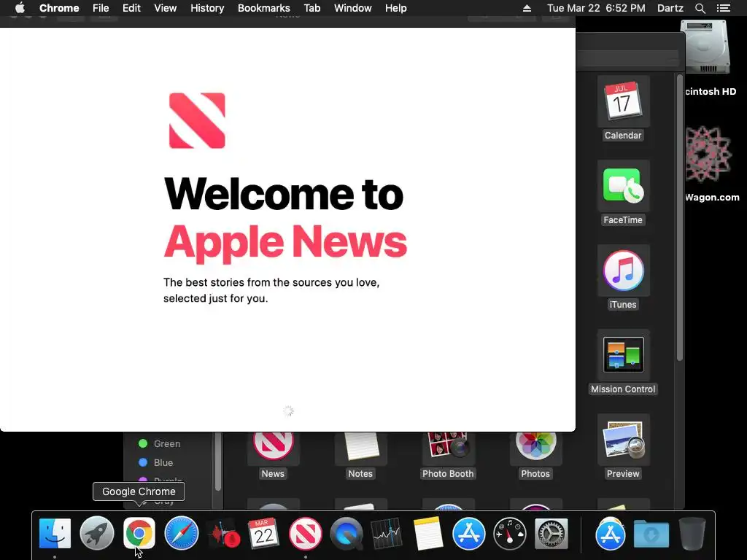
Task: Select Preview app in Finder window
Action: point(623,447)
